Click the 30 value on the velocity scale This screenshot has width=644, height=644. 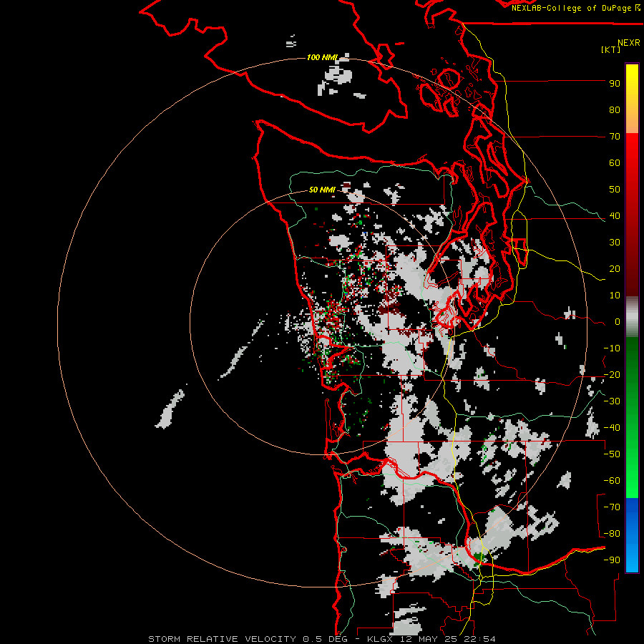(x=615, y=243)
